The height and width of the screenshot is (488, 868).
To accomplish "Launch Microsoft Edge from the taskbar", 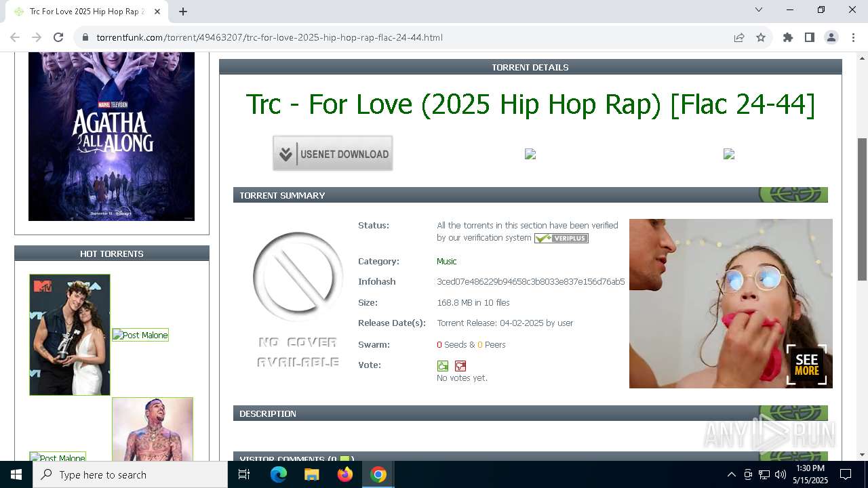I will click(279, 474).
